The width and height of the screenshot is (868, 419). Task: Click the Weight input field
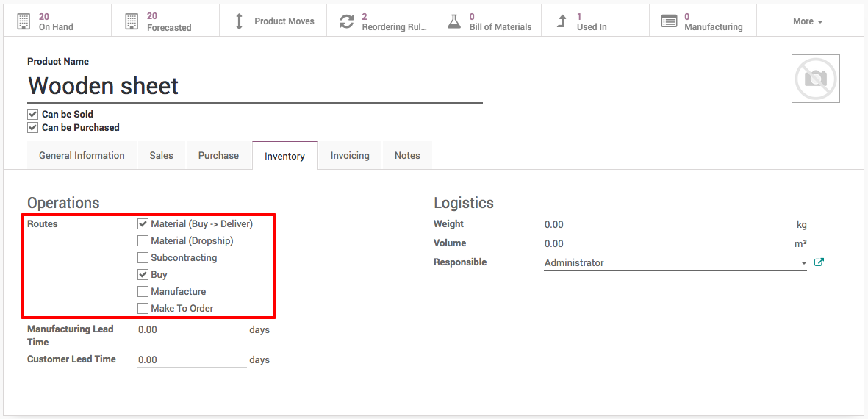coord(667,225)
